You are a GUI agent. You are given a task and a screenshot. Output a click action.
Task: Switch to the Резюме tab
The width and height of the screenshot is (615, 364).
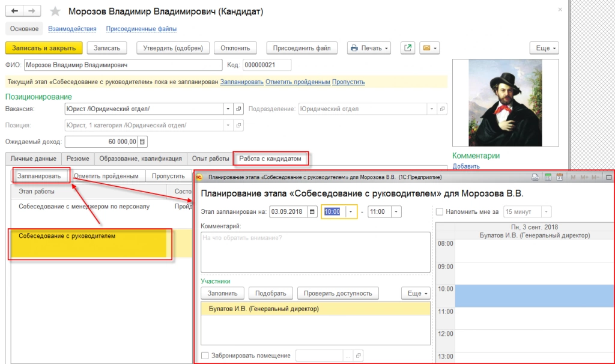click(77, 159)
